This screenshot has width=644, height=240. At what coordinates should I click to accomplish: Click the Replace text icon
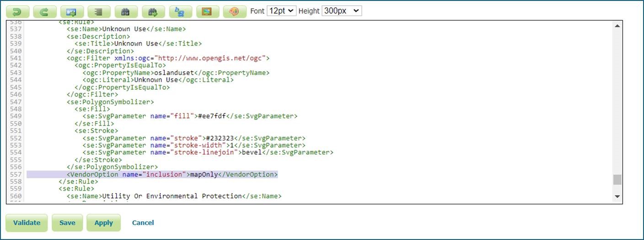tap(181, 11)
